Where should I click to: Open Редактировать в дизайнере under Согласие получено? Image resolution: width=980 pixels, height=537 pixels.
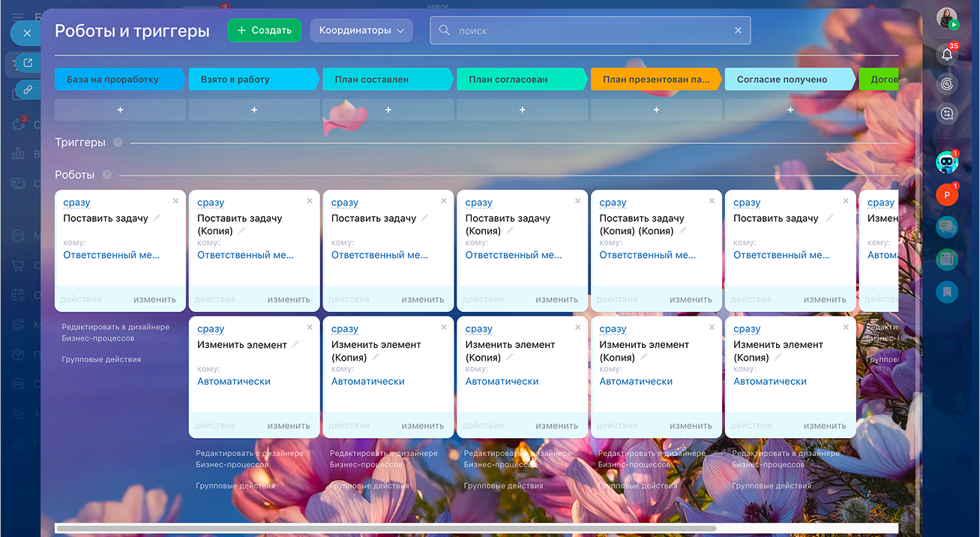tap(786, 458)
